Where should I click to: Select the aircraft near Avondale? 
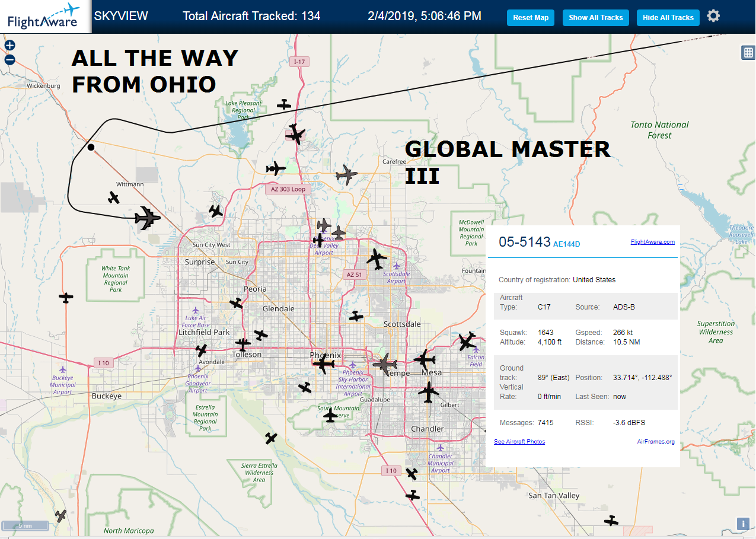pos(202,350)
